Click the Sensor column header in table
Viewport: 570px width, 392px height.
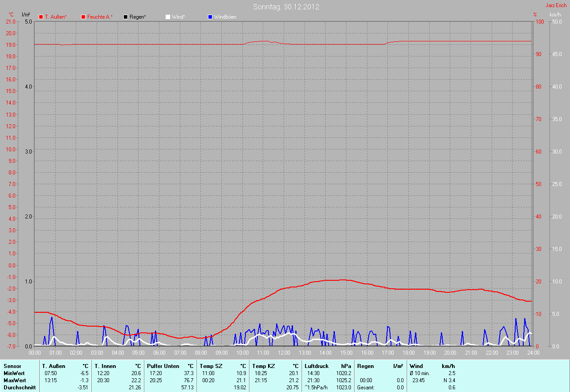[12, 366]
